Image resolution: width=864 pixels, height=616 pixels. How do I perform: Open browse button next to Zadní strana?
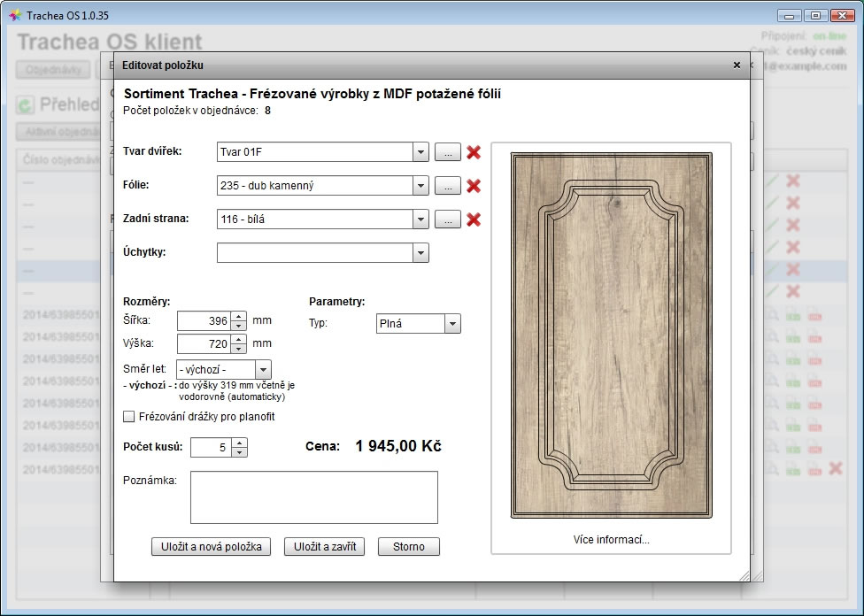pyautogui.click(x=447, y=219)
